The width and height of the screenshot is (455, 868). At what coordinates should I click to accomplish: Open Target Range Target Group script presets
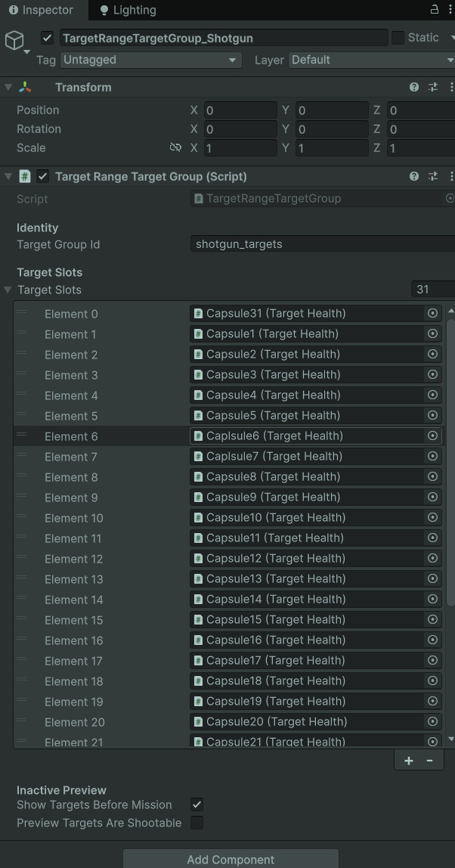click(433, 176)
